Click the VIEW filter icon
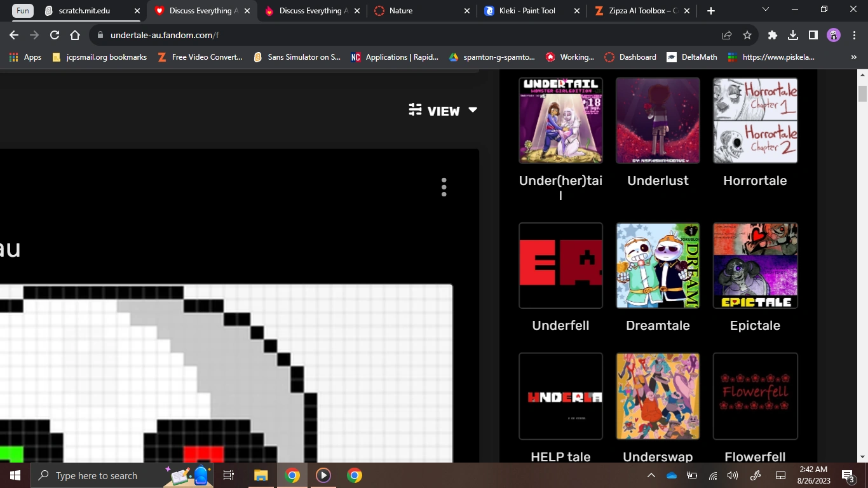 414,110
